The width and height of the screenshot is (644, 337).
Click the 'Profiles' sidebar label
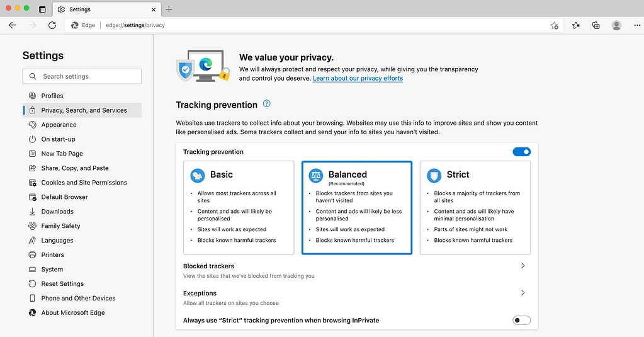52,96
